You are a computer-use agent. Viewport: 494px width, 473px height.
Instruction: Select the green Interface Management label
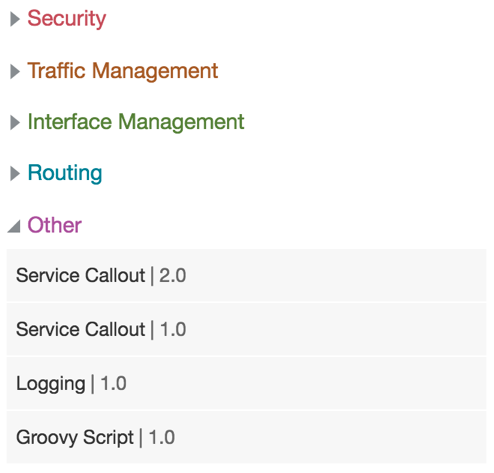click(x=136, y=122)
